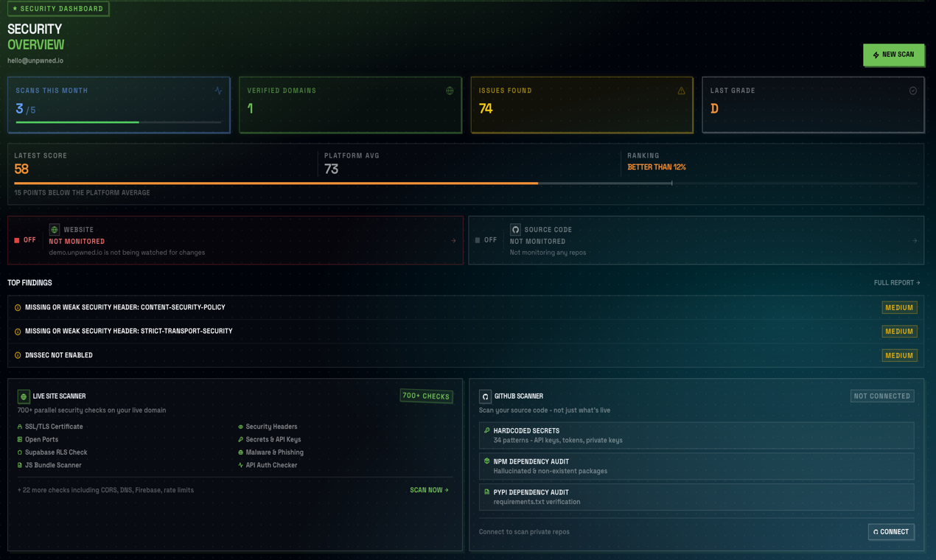Click the '+ 22 more checks' text

pos(105,490)
